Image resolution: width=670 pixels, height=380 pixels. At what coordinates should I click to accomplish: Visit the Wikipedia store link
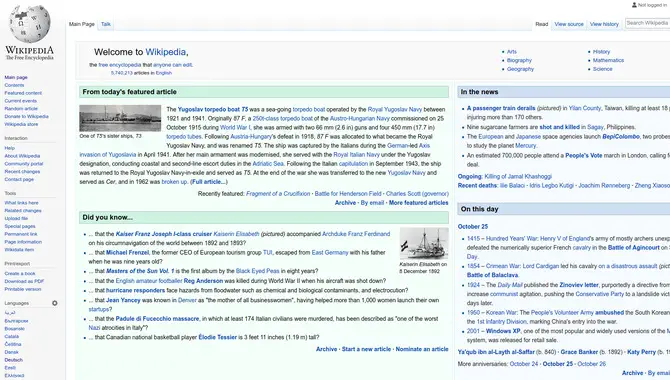(x=21, y=124)
